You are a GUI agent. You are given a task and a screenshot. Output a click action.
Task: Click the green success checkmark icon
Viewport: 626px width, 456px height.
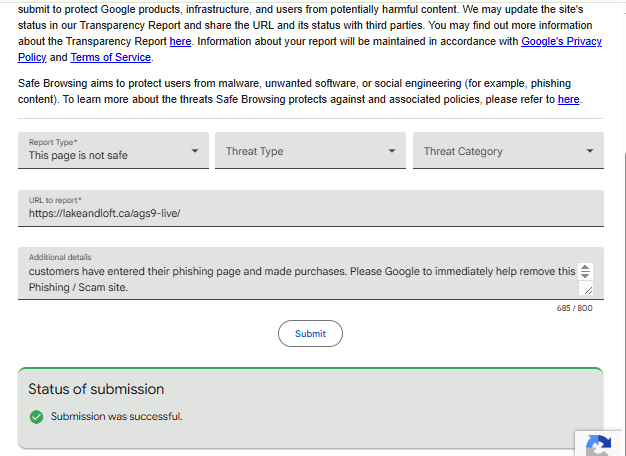tap(36, 416)
